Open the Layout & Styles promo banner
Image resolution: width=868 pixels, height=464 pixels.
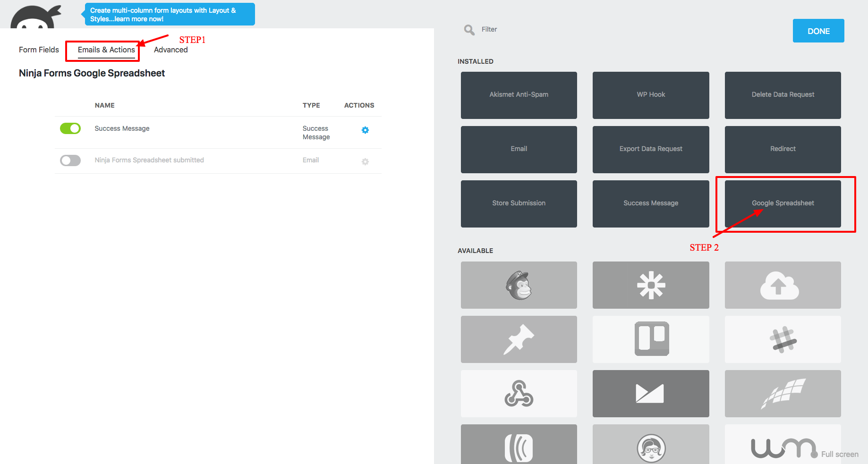pyautogui.click(x=170, y=14)
